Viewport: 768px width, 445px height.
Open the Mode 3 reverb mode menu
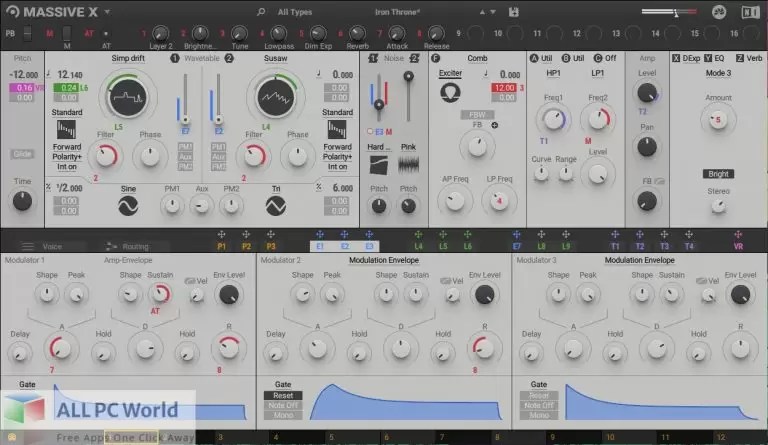click(x=718, y=73)
